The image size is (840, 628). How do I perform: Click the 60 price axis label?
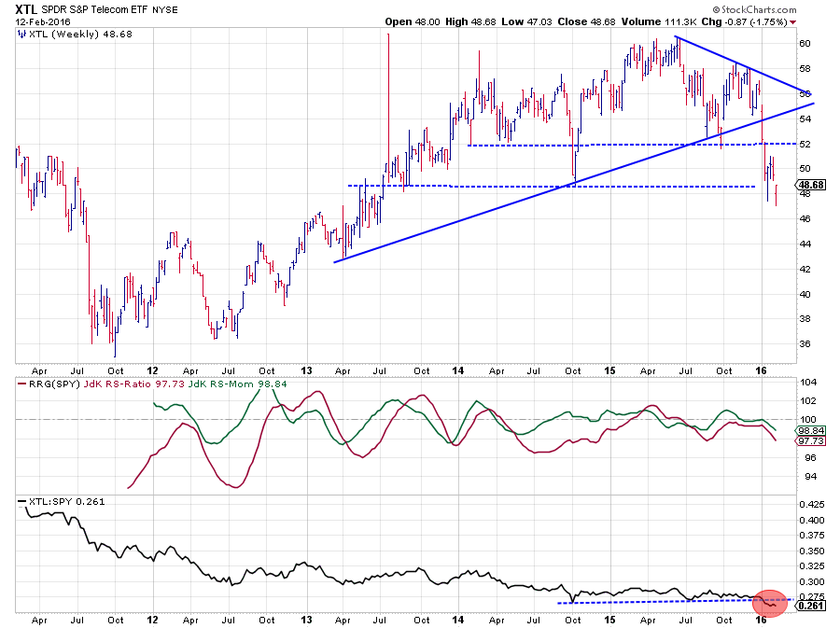tap(805, 44)
